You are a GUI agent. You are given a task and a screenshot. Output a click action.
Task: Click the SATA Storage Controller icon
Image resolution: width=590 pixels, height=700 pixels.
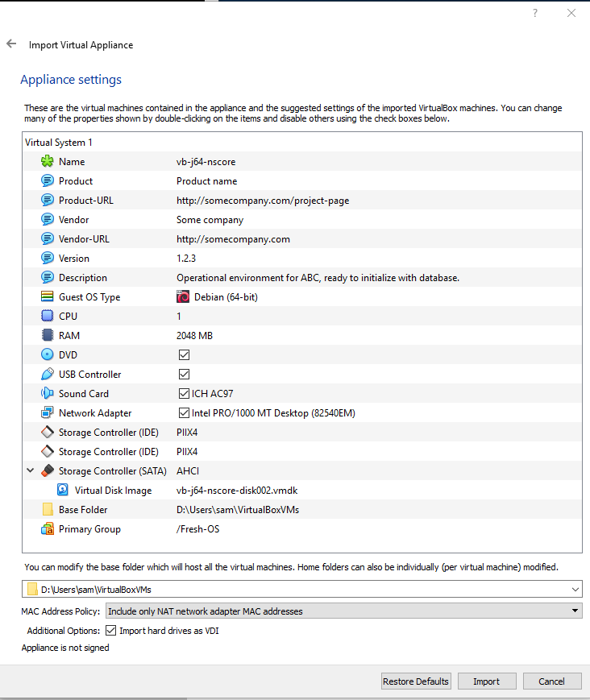48,470
